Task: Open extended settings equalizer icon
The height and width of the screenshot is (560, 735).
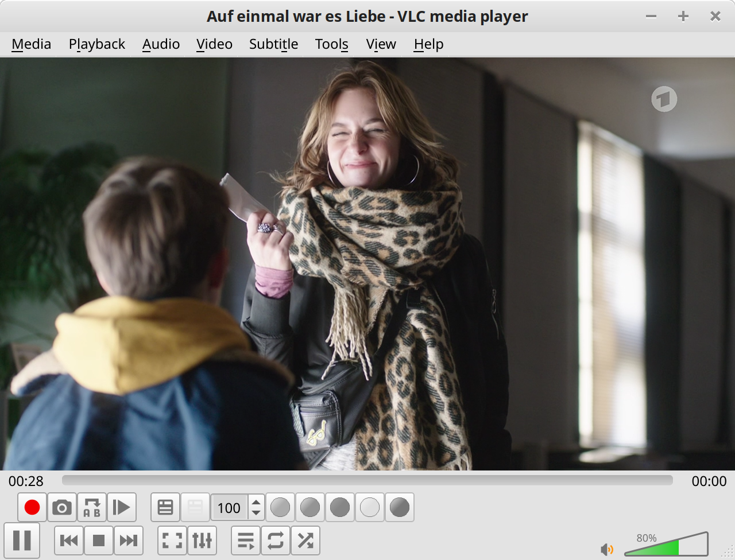Action: click(202, 540)
